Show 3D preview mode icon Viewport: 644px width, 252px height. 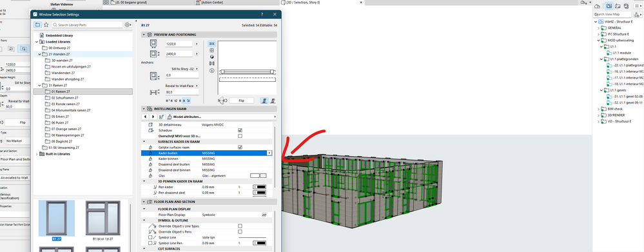tap(212, 57)
